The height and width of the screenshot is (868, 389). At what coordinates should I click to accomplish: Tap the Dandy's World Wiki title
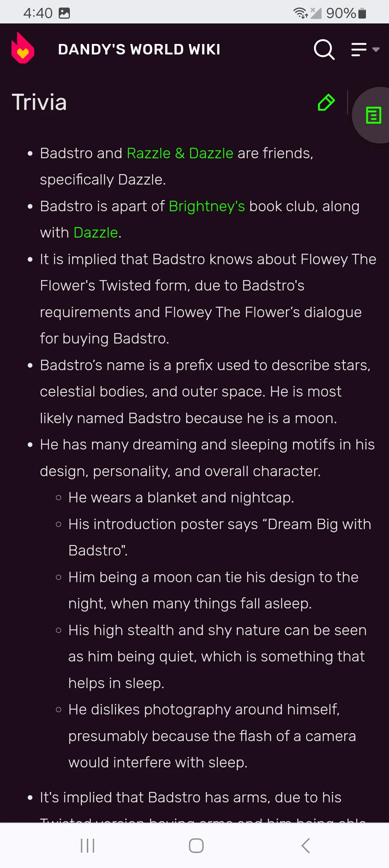pyautogui.click(x=139, y=49)
